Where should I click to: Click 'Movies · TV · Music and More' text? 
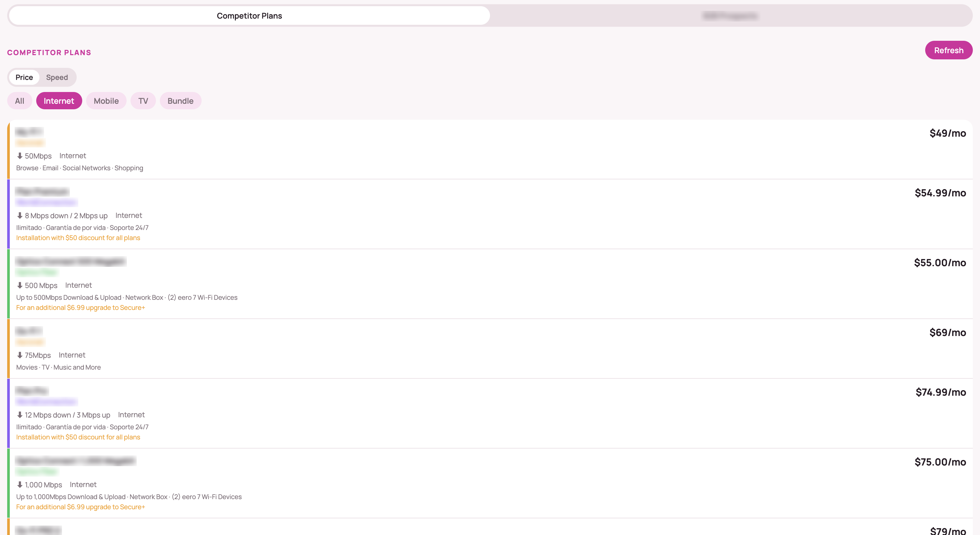click(58, 367)
